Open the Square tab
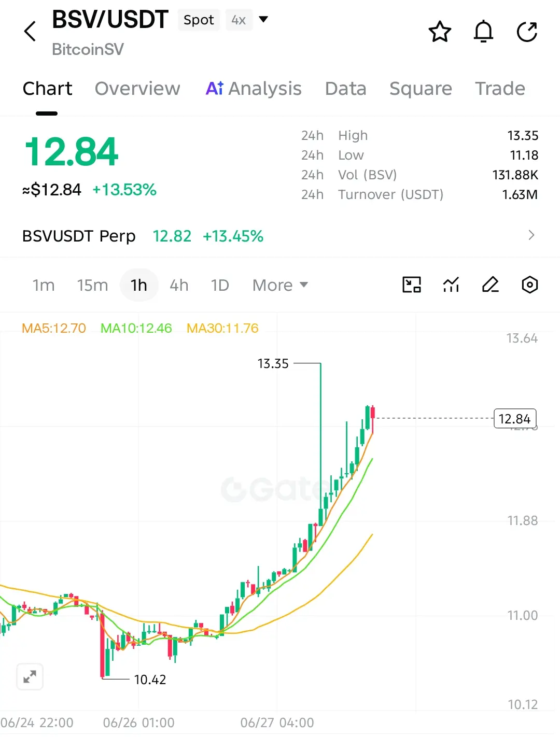The width and height of the screenshot is (560, 737). pos(421,89)
